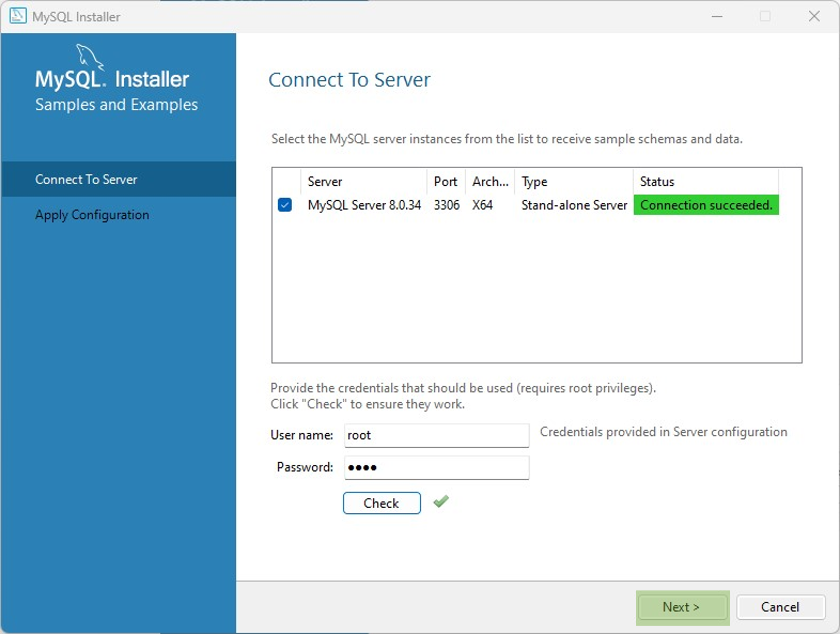Minimize the MySQL Installer window

tap(717, 16)
